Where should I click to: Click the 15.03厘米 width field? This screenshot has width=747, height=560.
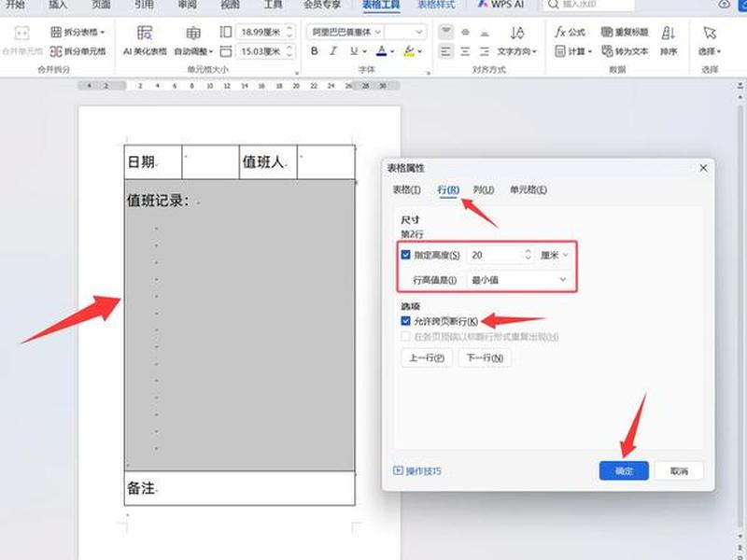click(261, 51)
